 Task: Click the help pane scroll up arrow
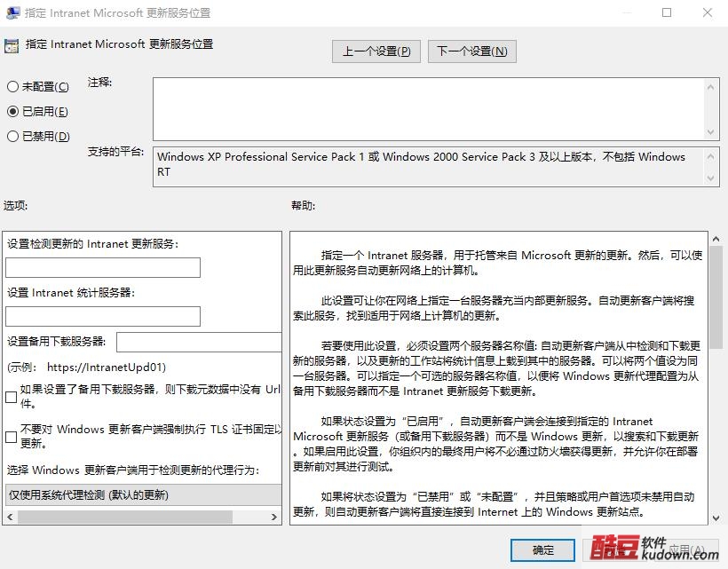coord(716,239)
